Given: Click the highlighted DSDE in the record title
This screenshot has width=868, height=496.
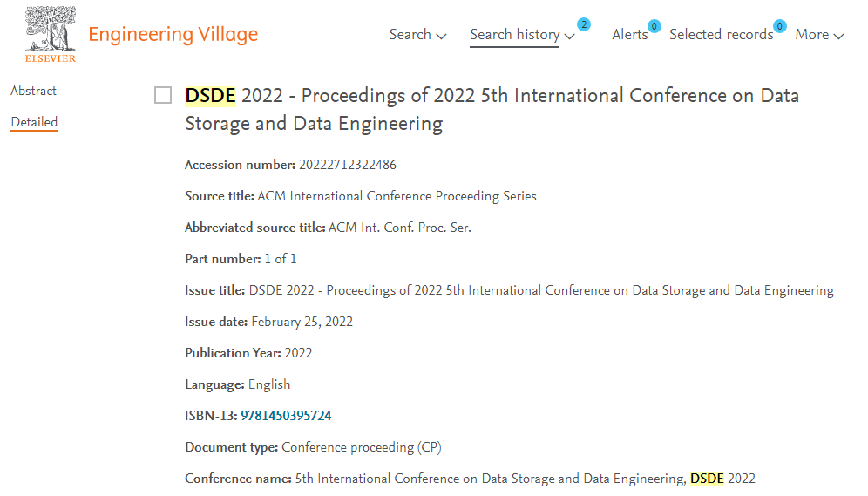Looking at the screenshot, I should coord(210,95).
